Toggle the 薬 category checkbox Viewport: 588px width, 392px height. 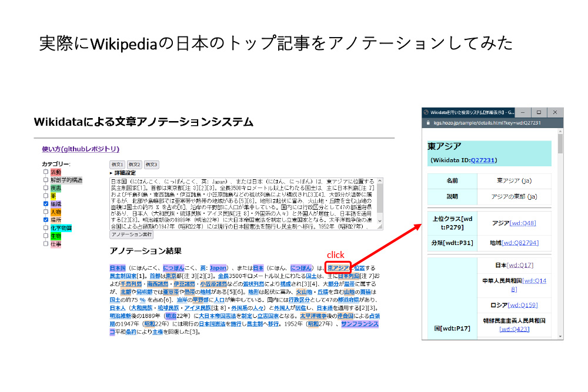(x=46, y=196)
